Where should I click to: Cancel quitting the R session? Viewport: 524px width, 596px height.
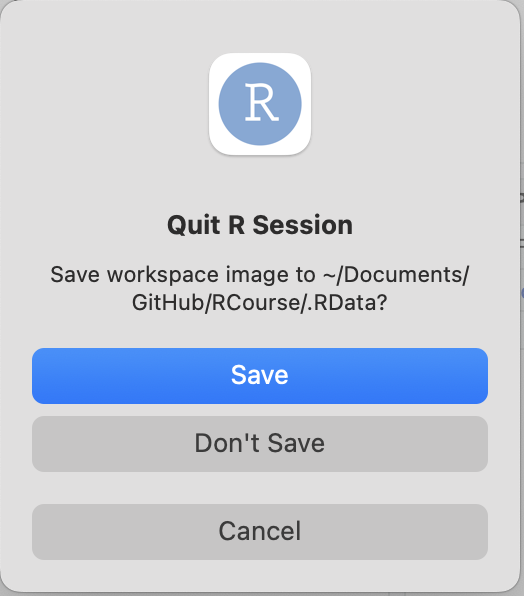pos(260,532)
